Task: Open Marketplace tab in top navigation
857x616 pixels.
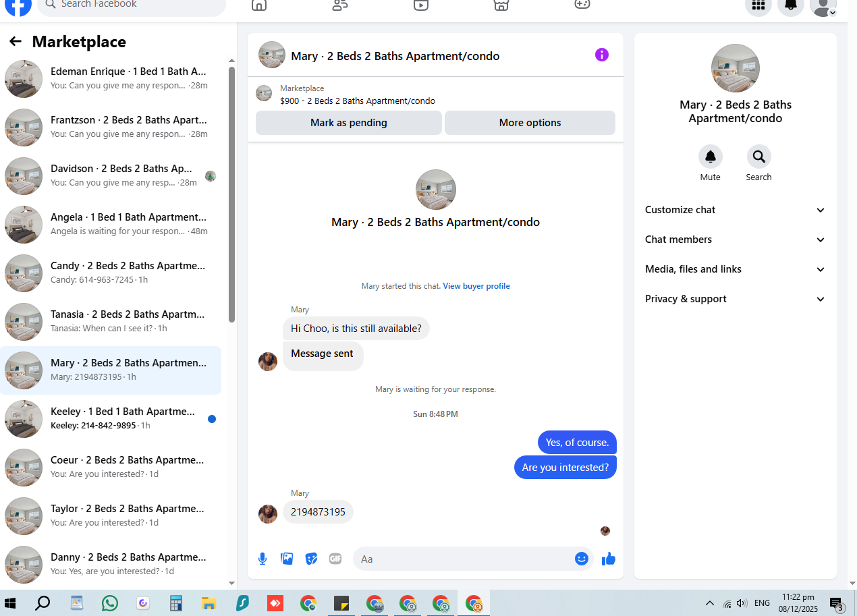Action: pyautogui.click(x=501, y=5)
